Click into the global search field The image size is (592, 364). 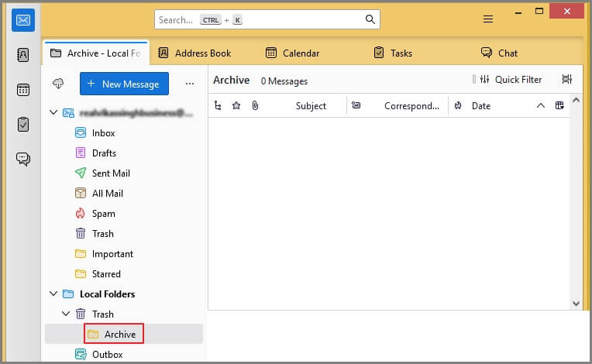click(x=267, y=19)
